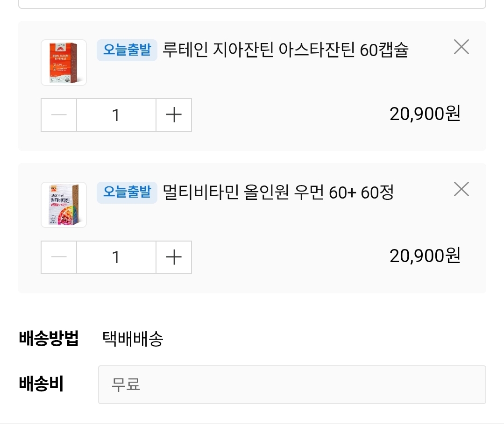This screenshot has width=504, height=434.
Task: Remove the 멀티비타민 올인원 우먼 item
Action: [461, 189]
